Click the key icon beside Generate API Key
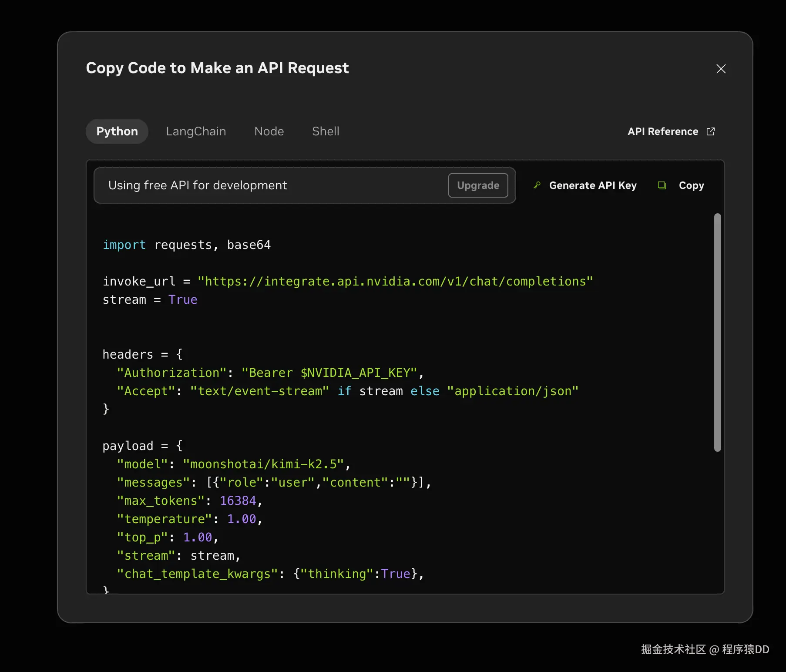 click(x=537, y=185)
